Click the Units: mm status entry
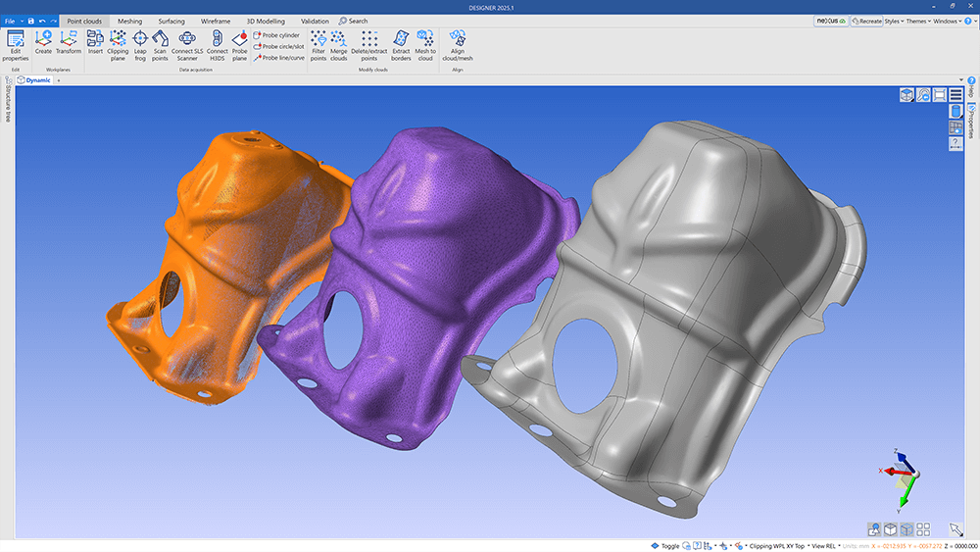This screenshot has width=980, height=552. (x=855, y=546)
